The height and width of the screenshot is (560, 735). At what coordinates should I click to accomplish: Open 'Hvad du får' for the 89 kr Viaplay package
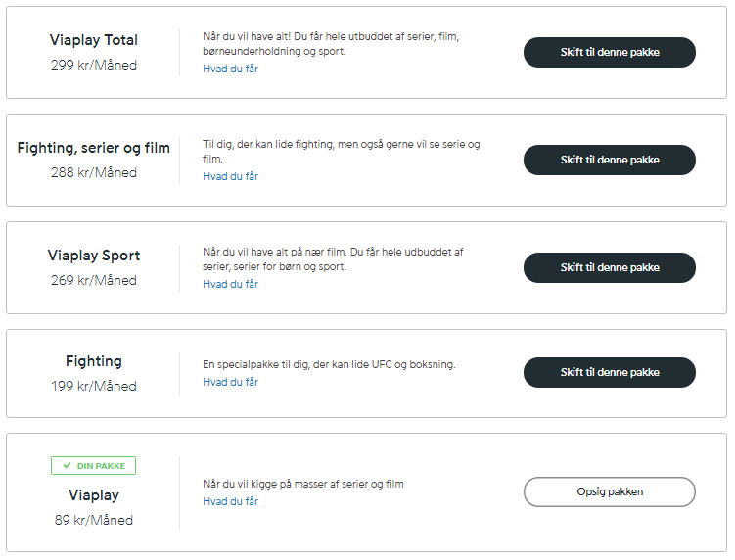[x=230, y=502]
